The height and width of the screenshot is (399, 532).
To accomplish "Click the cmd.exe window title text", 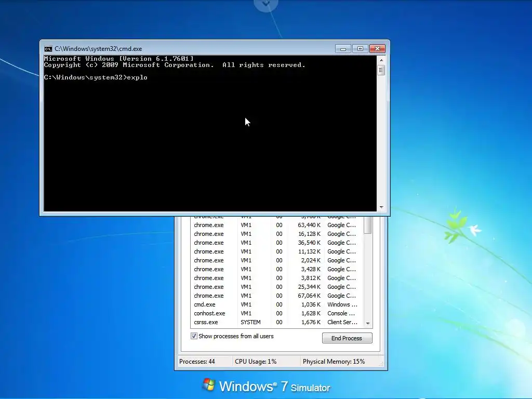I will [x=98, y=49].
